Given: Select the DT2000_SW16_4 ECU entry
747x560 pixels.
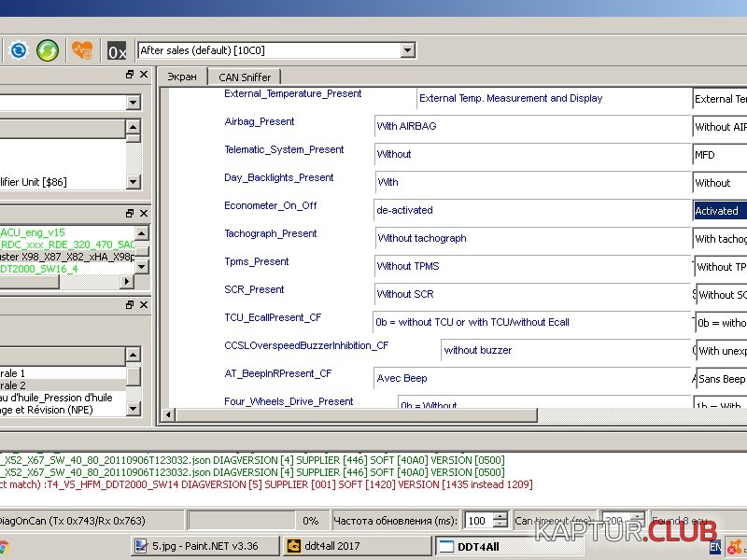Looking at the screenshot, I should tap(39, 269).
